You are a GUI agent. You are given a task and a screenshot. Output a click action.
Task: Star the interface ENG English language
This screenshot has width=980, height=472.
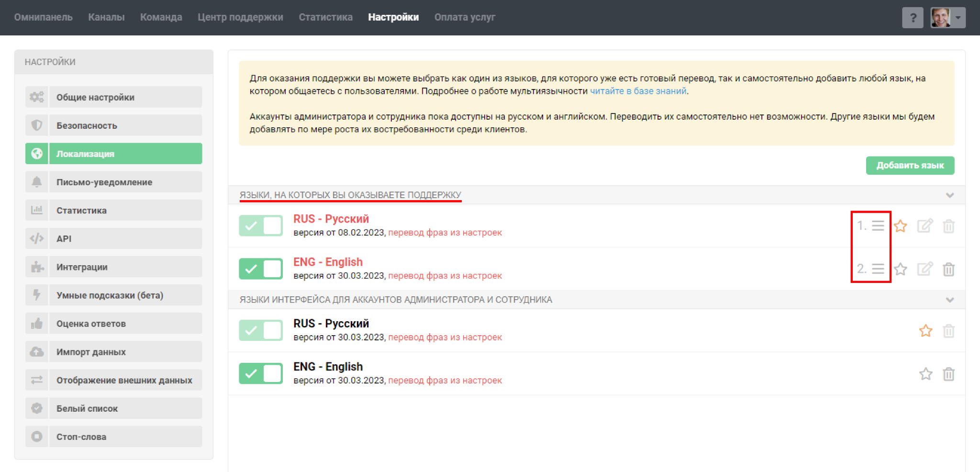click(x=925, y=374)
